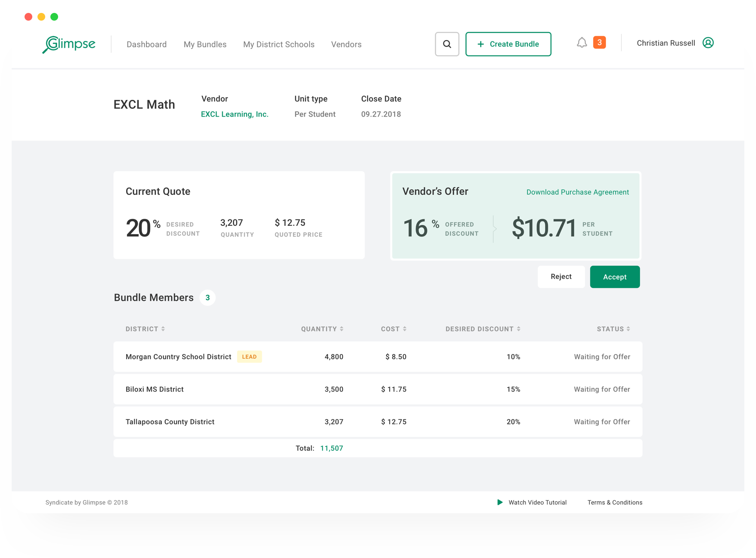Click Current Quote quantity 3,207

pyautogui.click(x=232, y=222)
